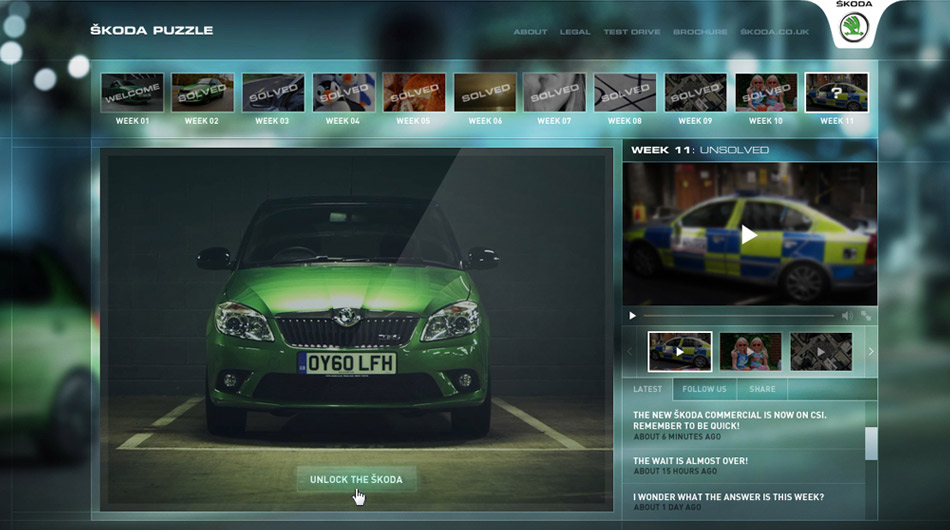Visit the skoda.co.uk link

point(774,31)
